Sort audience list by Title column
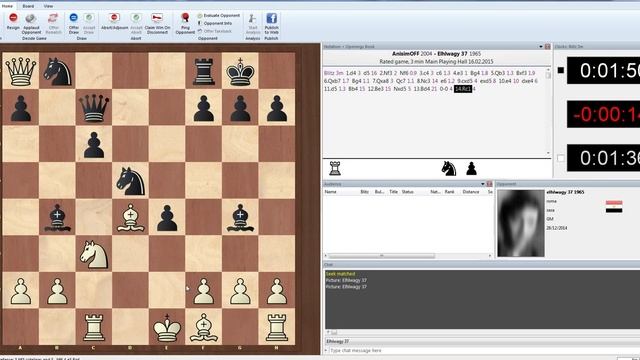The height and width of the screenshot is (360, 640). (x=393, y=192)
